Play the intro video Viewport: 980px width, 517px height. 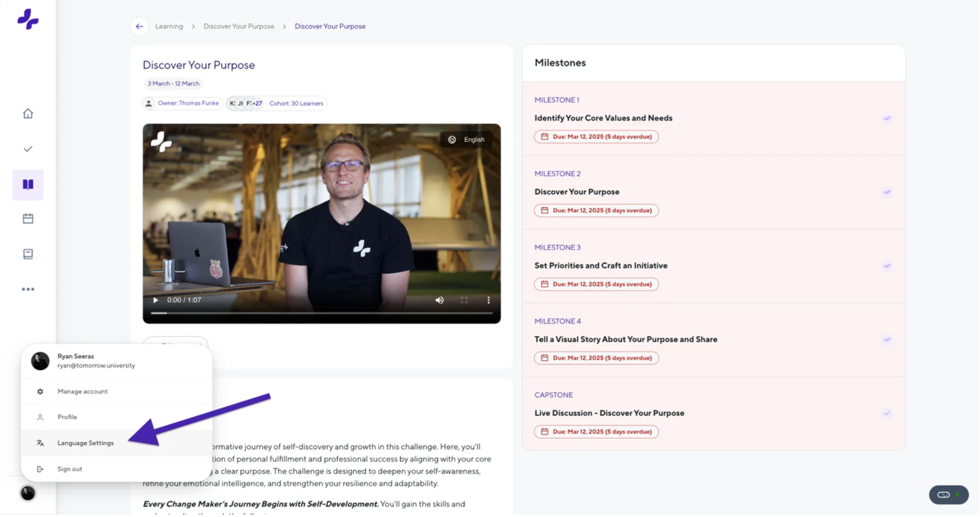[155, 300]
